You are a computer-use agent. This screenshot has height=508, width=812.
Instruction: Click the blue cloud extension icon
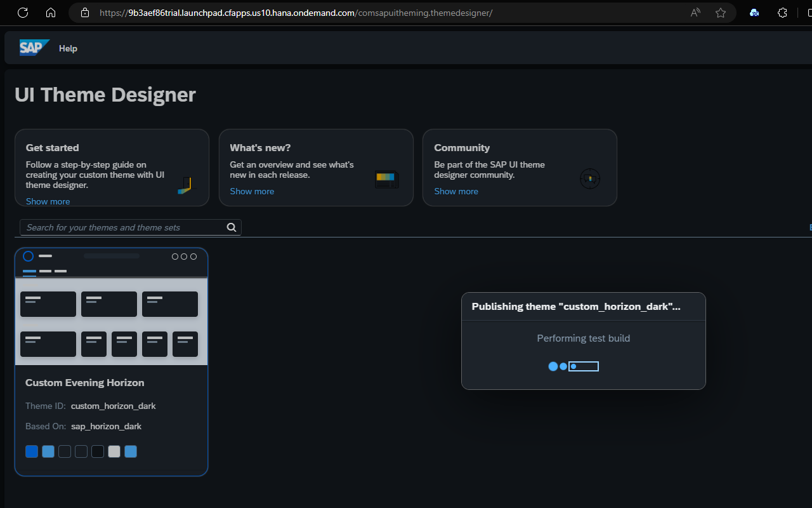754,13
